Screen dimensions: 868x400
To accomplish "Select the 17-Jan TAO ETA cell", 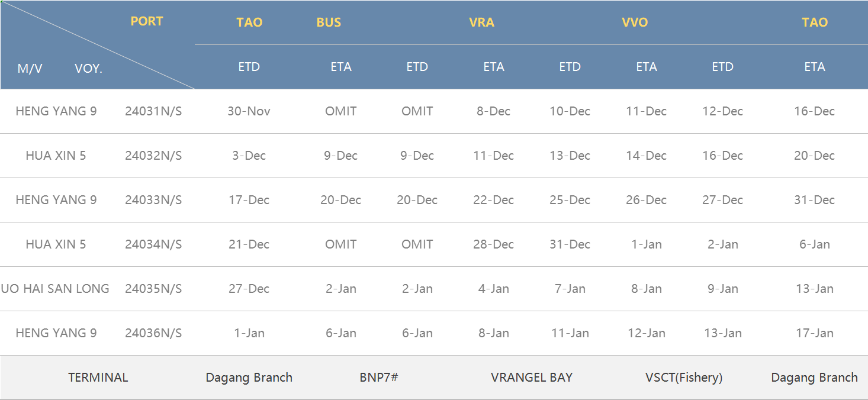I will point(814,333).
